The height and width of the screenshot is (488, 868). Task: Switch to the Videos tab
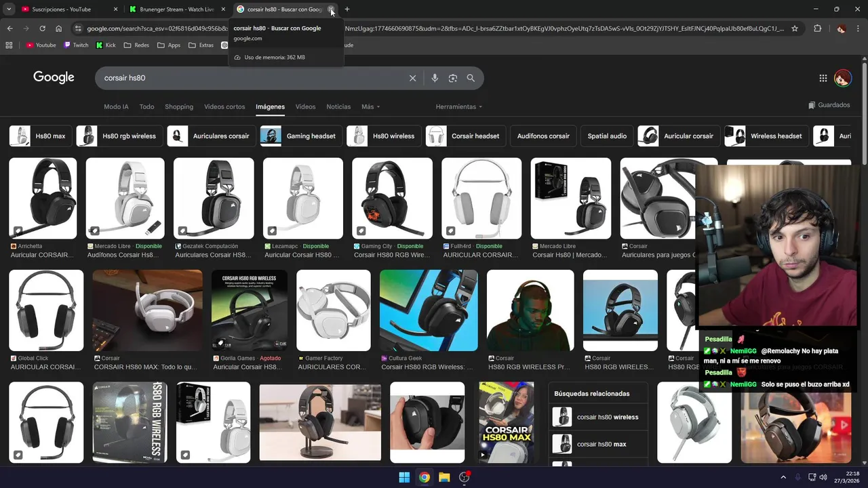(x=305, y=106)
